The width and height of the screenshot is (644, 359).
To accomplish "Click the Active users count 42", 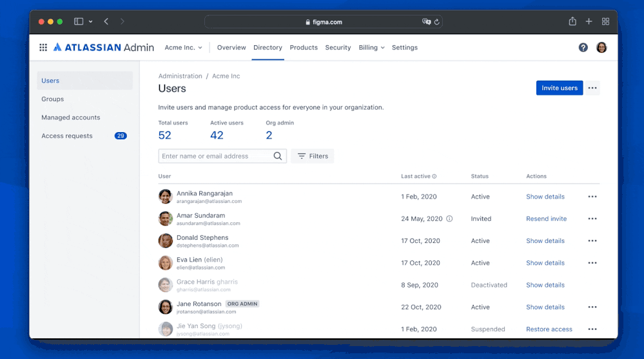I will pyautogui.click(x=217, y=135).
